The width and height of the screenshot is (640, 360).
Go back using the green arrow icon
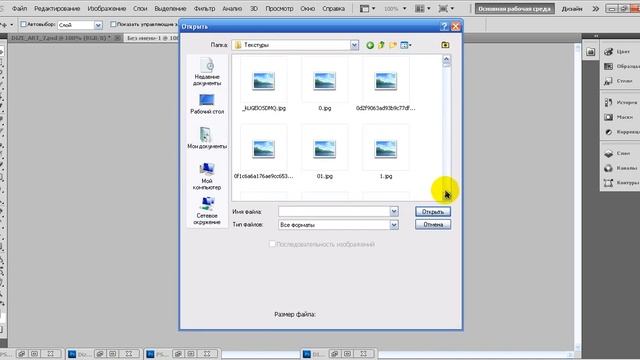click(x=370, y=45)
